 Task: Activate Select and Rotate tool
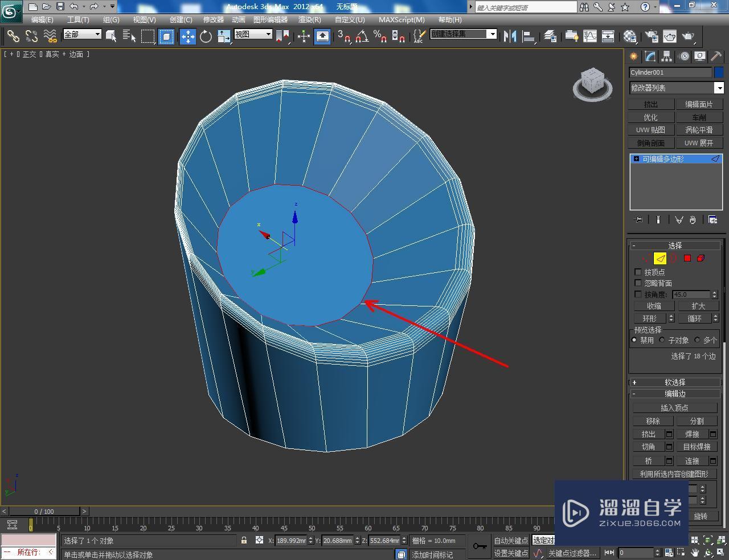[206, 36]
